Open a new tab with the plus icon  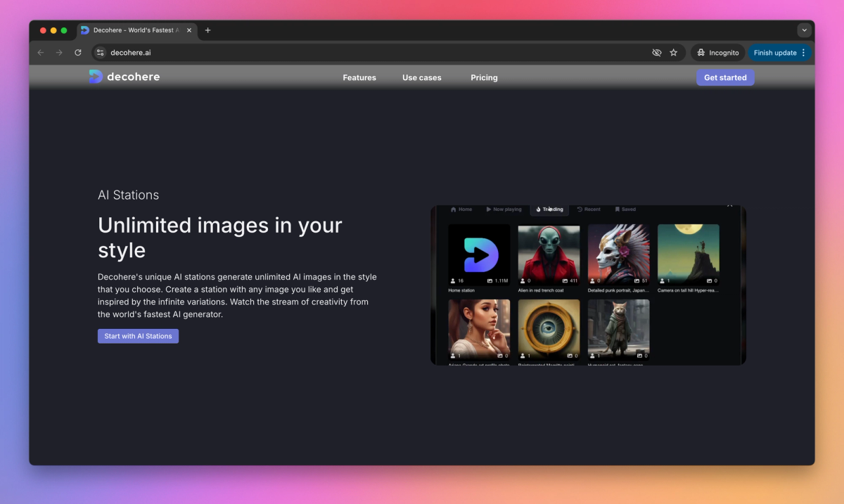pyautogui.click(x=207, y=30)
